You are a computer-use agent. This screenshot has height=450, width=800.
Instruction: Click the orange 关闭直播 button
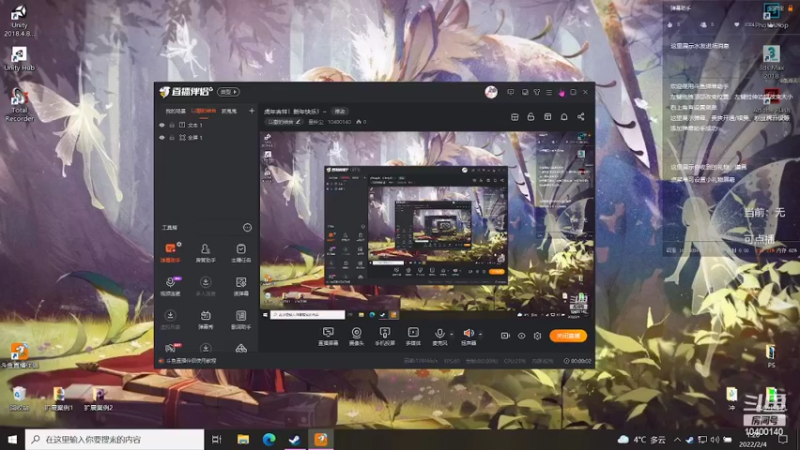568,336
